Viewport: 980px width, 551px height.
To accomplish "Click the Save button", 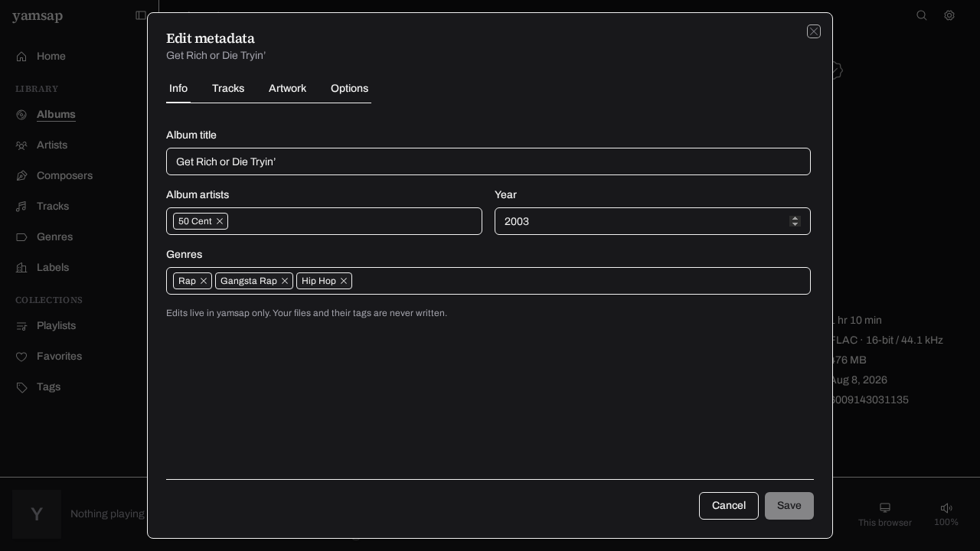I will [x=789, y=506].
